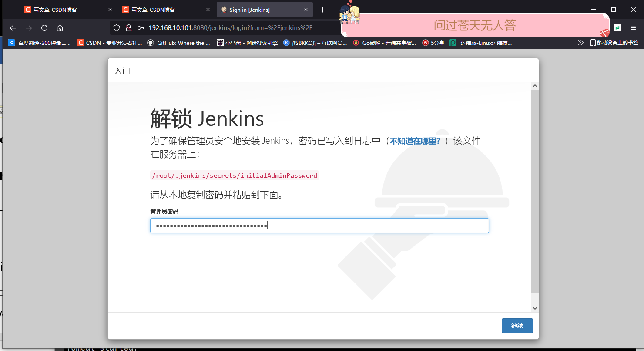Click the 继续 button
The height and width of the screenshot is (351, 644).
pos(517,325)
